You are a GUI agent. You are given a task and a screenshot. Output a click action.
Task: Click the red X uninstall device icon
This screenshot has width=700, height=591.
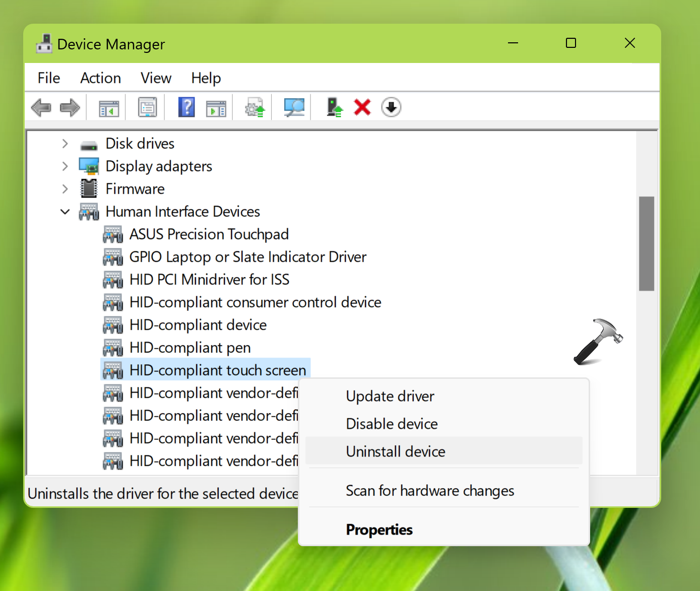[x=362, y=107]
